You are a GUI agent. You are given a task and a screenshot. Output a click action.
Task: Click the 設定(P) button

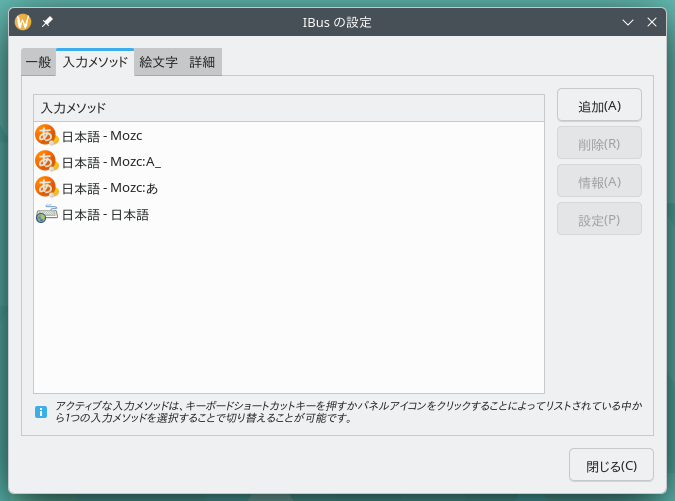[x=599, y=219]
